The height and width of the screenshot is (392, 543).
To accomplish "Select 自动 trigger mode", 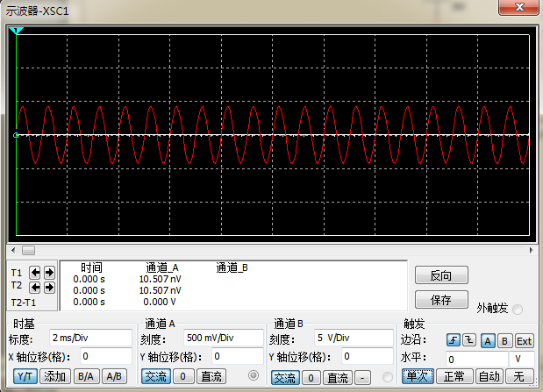I will pos(489,376).
